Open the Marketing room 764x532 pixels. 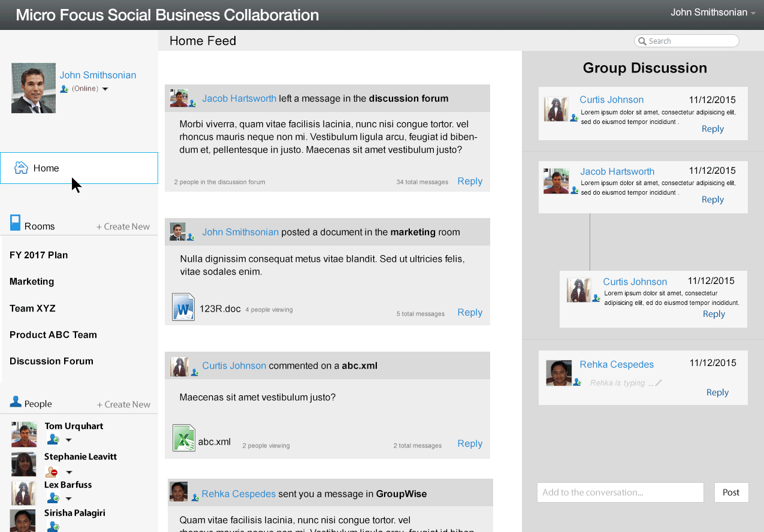point(32,282)
